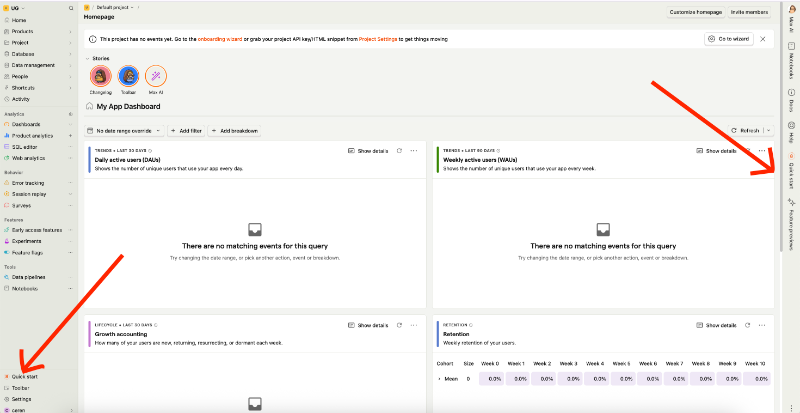Show details on the Daily active users card
The width and height of the screenshot is (800, 413).
click(x=368, y=151)
